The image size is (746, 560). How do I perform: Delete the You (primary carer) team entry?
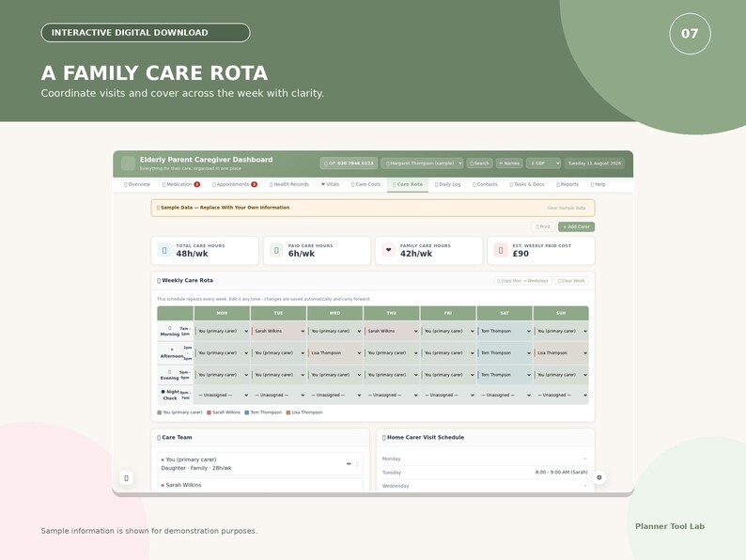pos(357,464)
